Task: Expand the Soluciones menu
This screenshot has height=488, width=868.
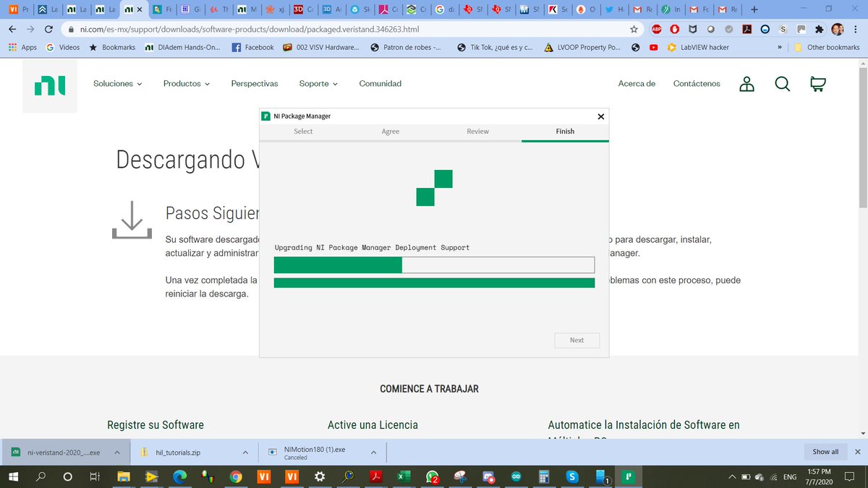Action: 118,84
